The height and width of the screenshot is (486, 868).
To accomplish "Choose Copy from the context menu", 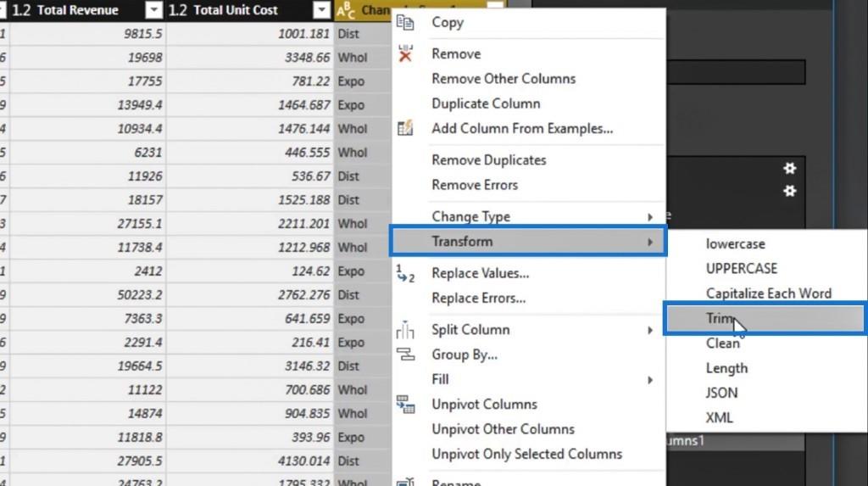I will (x=448, y=23).
